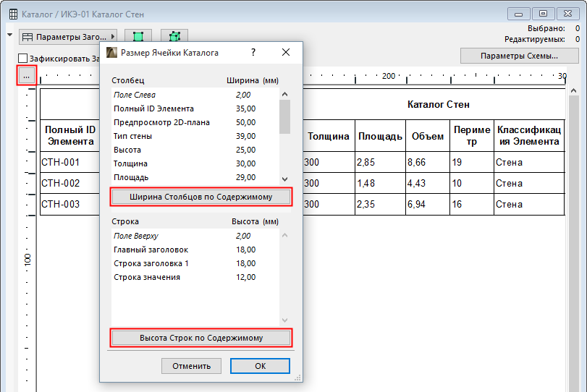Click the 50,00 width value
The image size is (587, 392).
[x=245, y=122]
